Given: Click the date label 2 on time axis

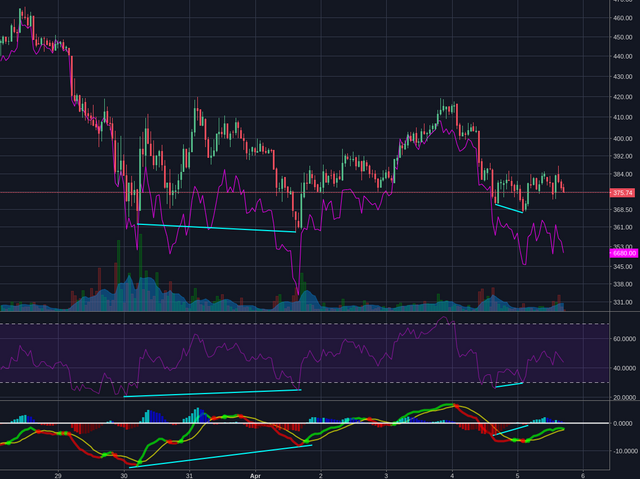Looking at the screenshot, I should (x=321, y=476).
